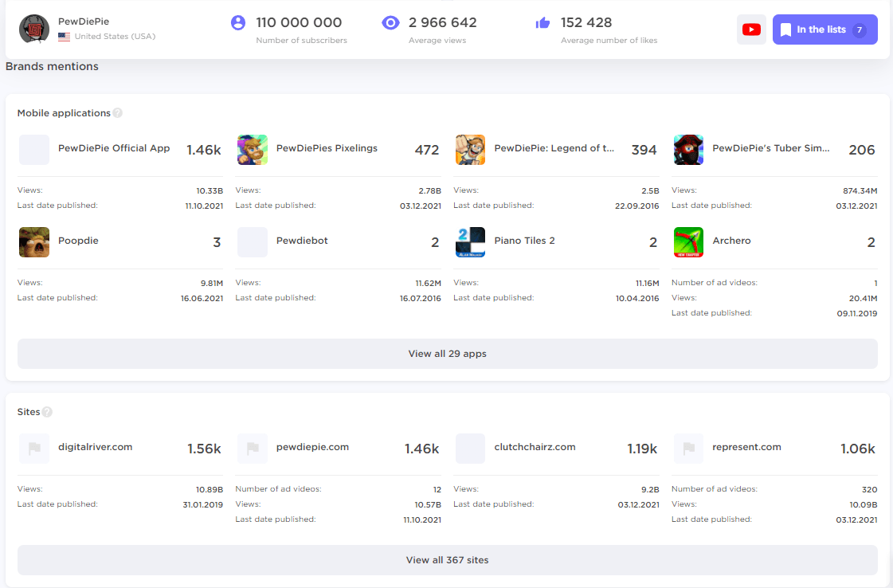Open digitalriver.com site link

(x=95, y=447)
